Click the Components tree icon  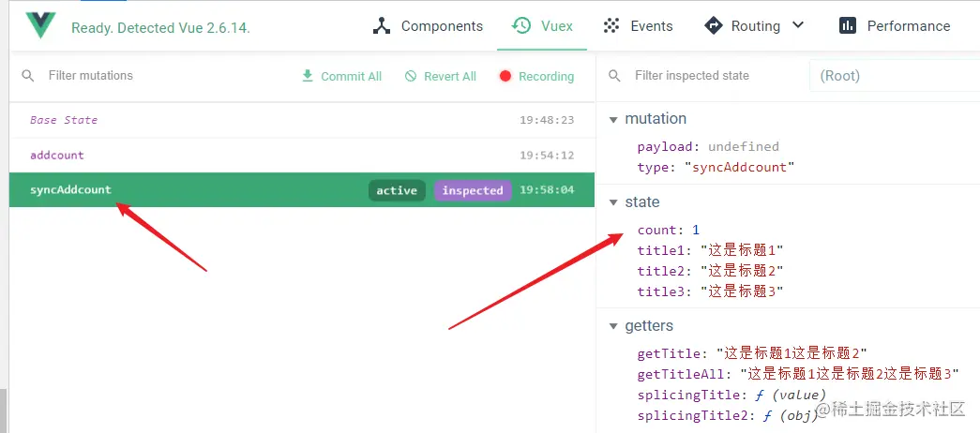click(381, 26)
